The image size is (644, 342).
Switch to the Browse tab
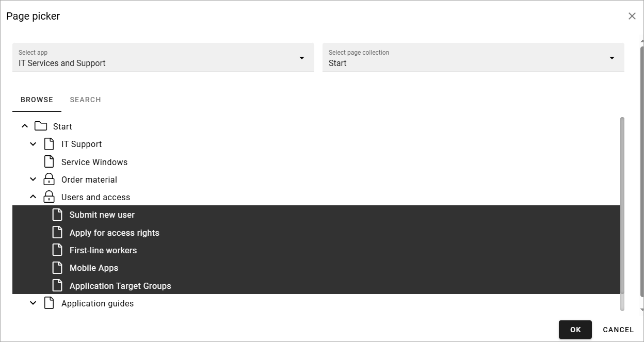[x=37, y=100]
